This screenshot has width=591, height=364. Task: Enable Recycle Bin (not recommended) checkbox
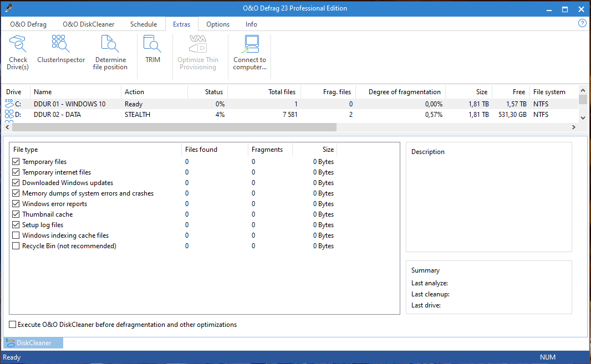[16, 246]
